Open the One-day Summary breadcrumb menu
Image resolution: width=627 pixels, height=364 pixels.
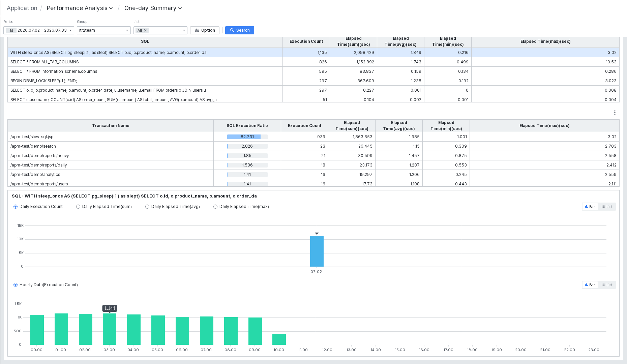[x=153, y=8]
